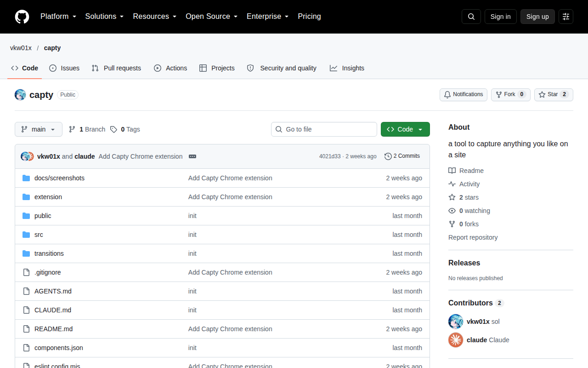Expand the Resources dropdown menu

[155, 17]
